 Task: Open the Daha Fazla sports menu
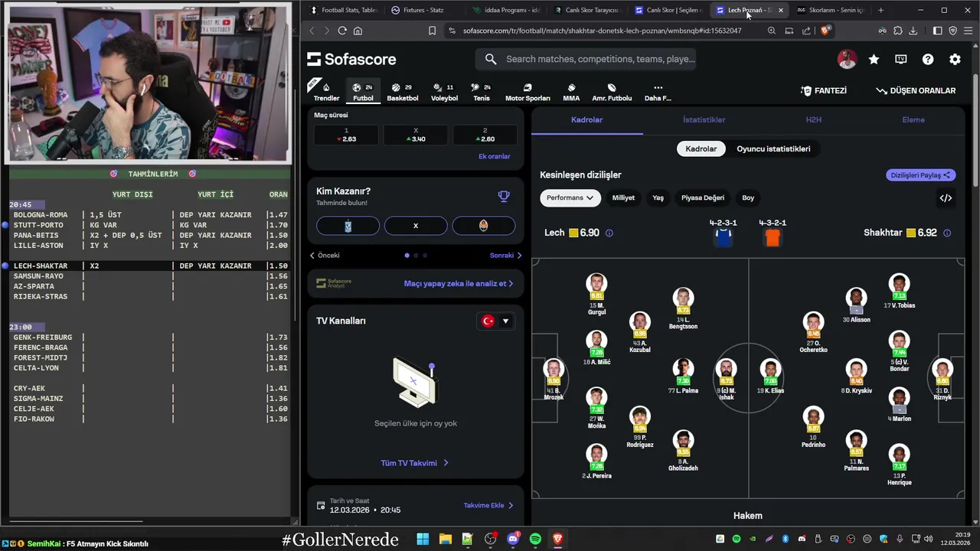(658, 92)
